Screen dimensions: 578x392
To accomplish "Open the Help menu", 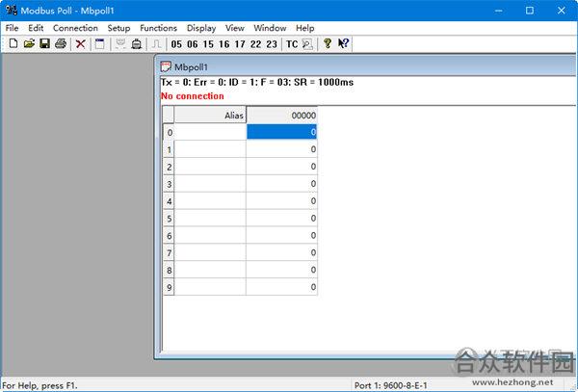I will 304,28.
